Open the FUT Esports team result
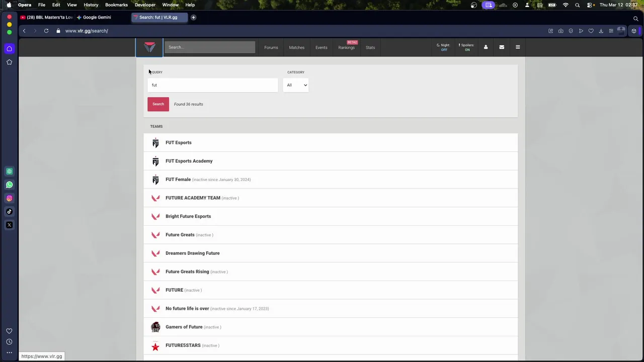 point(331,143)
